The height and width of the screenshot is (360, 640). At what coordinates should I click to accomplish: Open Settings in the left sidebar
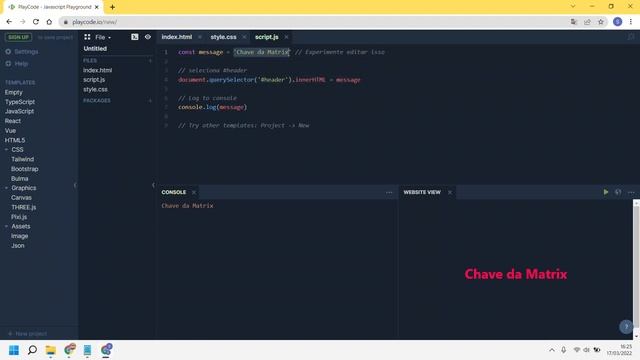(x=22, y=51)
